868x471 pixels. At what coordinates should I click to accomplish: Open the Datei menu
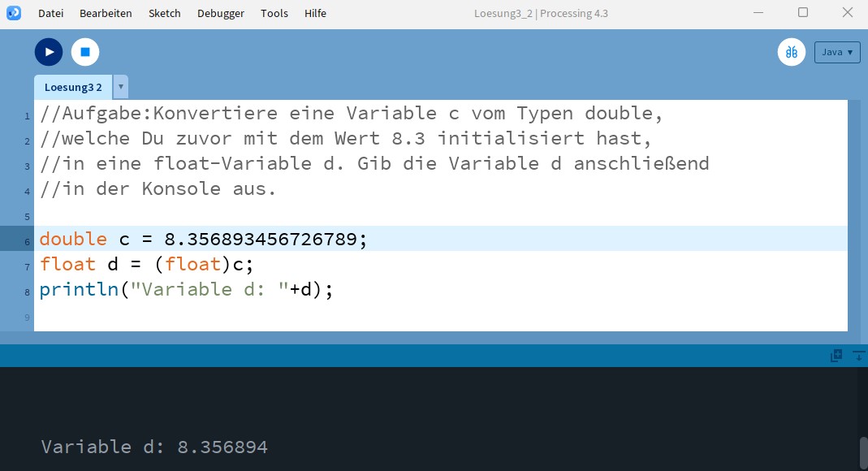[x=50, y=13]
